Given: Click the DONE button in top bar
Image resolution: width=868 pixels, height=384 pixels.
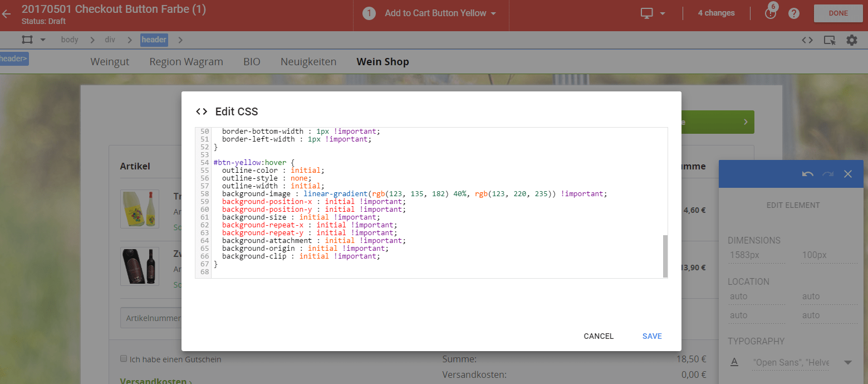Looking at the screenshot, I should [x=838, y=13].
